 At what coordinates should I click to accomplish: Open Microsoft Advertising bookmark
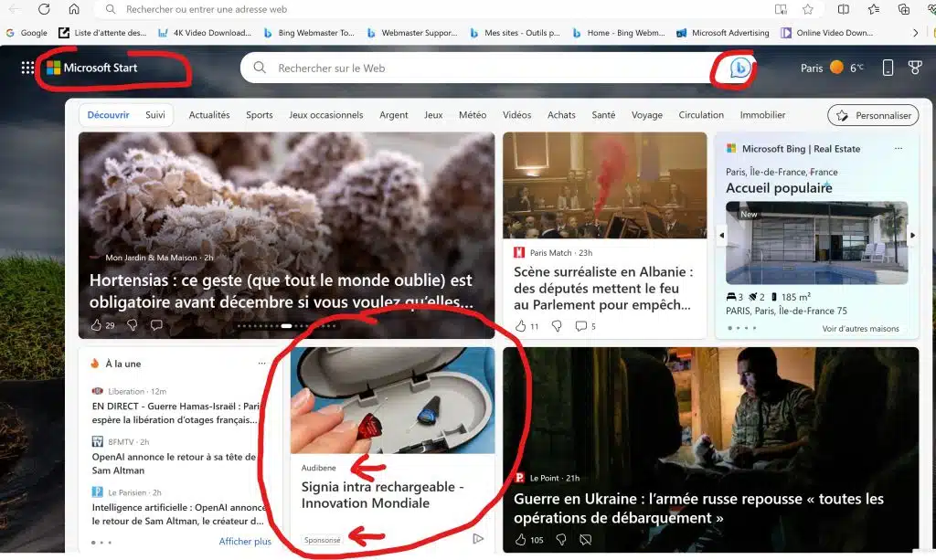click(x=723, y=33)
